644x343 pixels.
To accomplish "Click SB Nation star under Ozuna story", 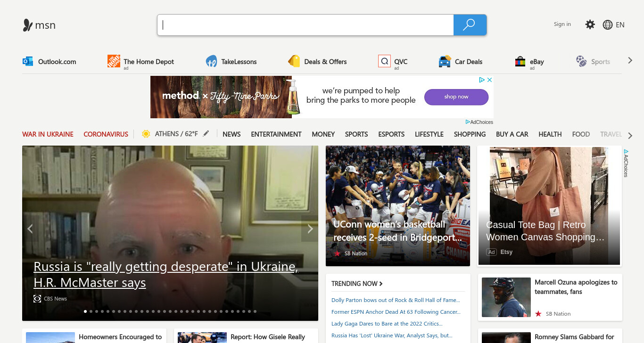I will coord(538,314).
